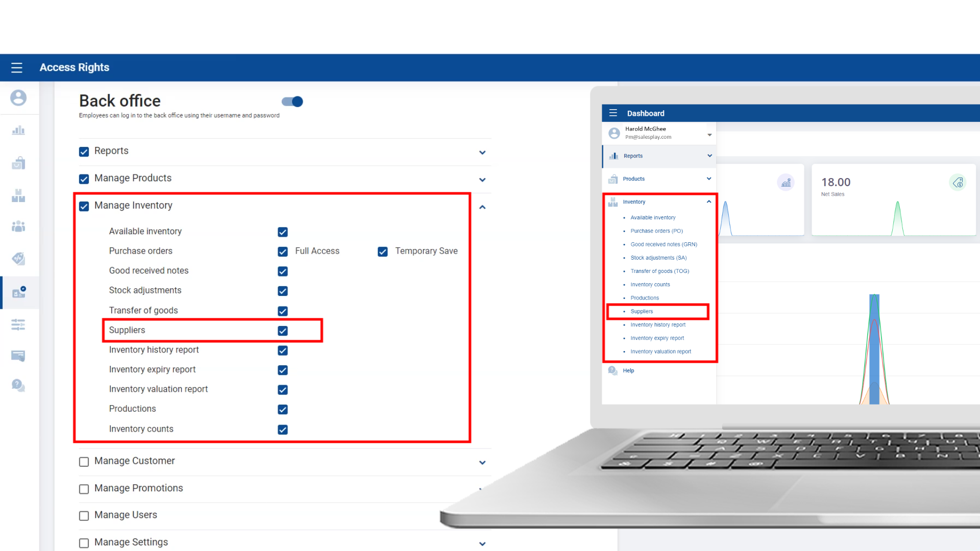The width and height of the screenshot is (980, 551).
Task: Open the reports bar chart sidebar icon
Action: click(x=18, y=131)
